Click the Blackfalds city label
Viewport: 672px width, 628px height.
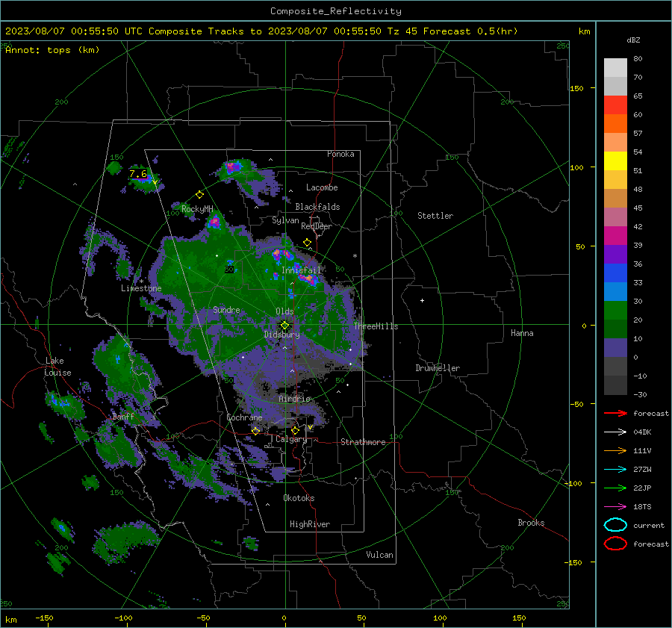coord(317,207)
